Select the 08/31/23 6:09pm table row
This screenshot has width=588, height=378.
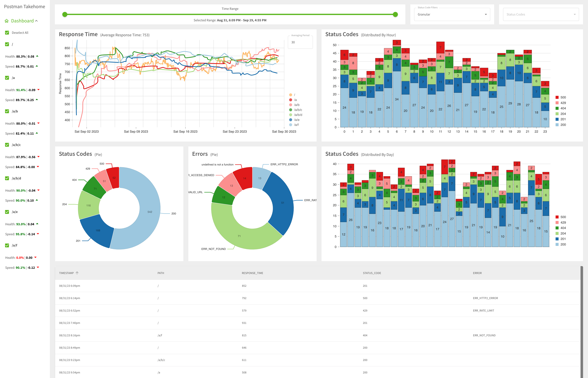[x=318, y=286]
